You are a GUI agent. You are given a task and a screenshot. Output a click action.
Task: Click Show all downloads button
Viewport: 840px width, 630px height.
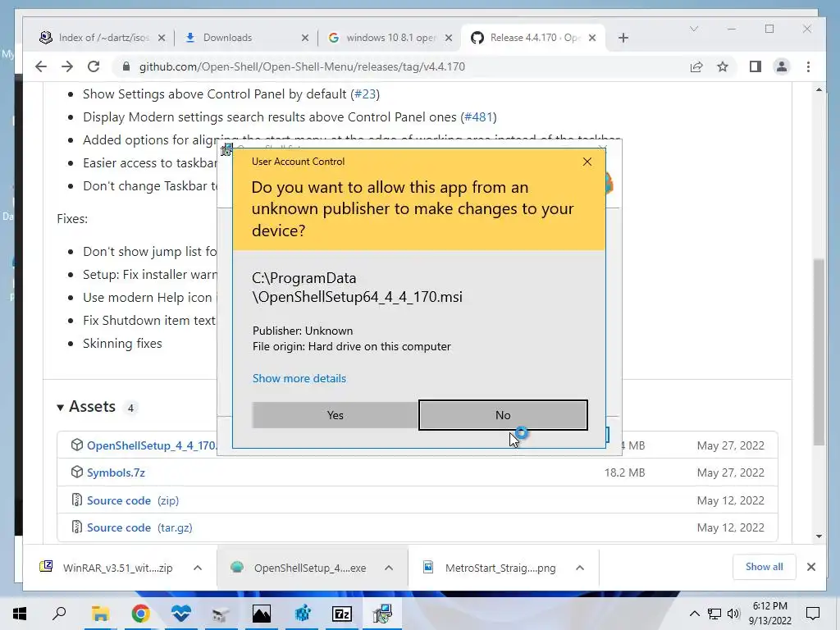click(764, 567)
